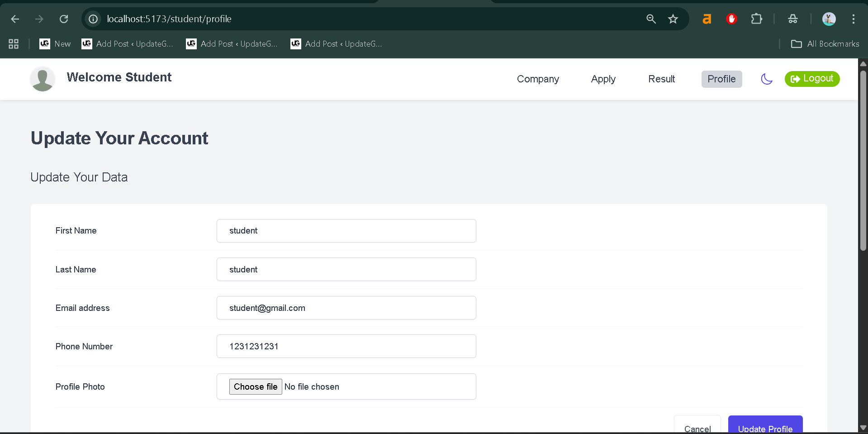Click the scrollbar down arrow
Viewport: 868px width, 434px height.
(x=863, y=428)
